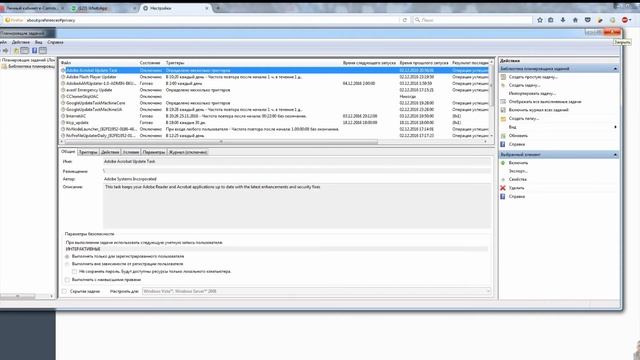Viewport: 640px width, 360px height.
Task: Click the Forward arrow in Task Scheduler toolbar
Action: [5, 51]
